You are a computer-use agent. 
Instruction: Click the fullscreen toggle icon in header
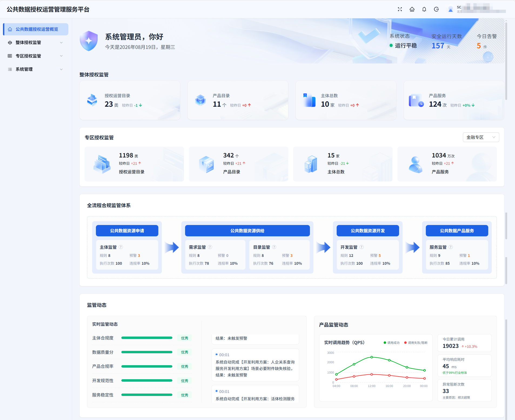tap(400, 9)
